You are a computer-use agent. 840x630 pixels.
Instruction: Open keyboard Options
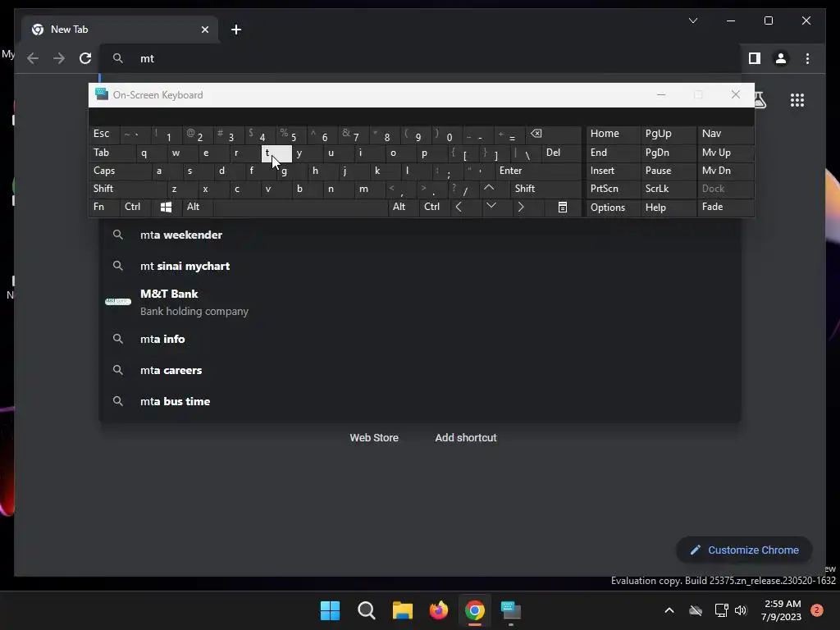pyautogui.click(x=613, y=207)
